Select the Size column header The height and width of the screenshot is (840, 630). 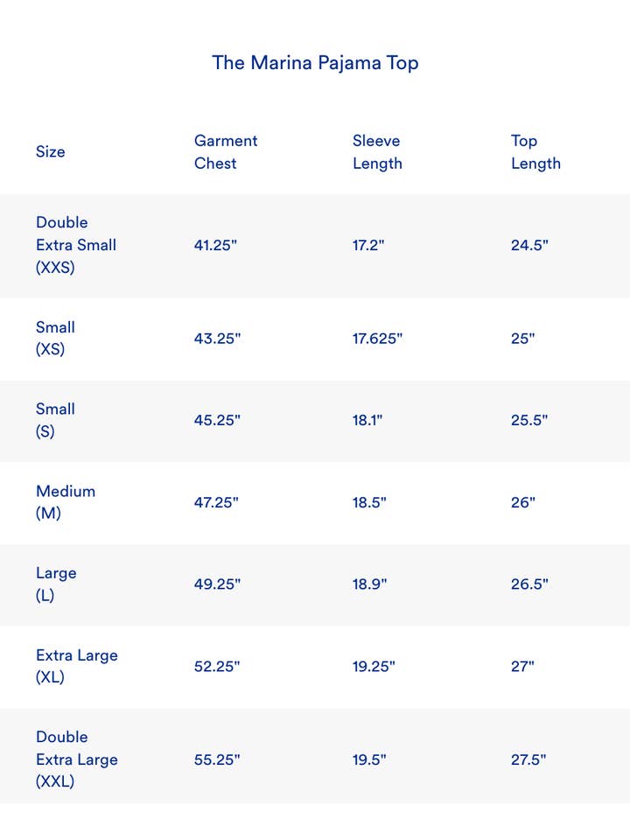click(51, 151)
